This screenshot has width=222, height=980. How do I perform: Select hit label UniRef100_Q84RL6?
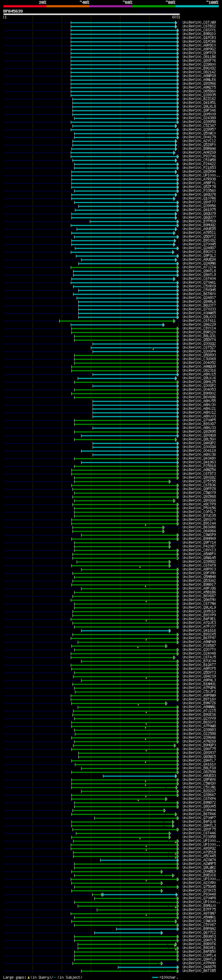click(199, 302)
